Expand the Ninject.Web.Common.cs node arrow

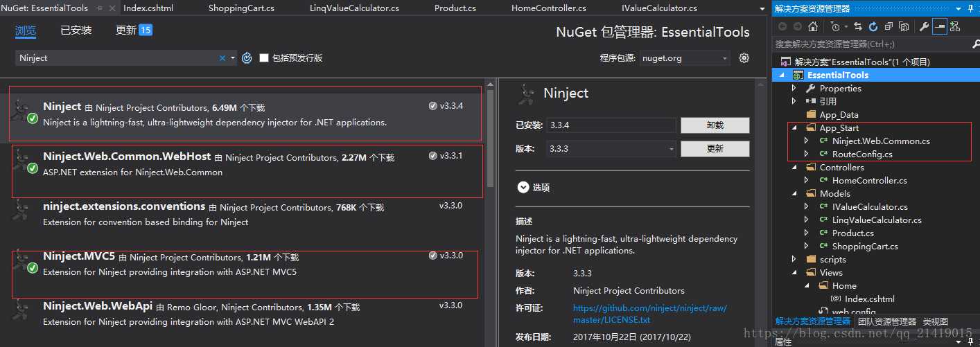[x=807, y=141]
